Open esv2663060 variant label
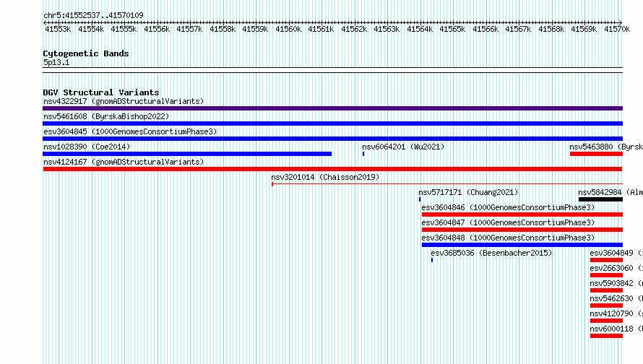This screenshot has height=364, width=643. [x=616, y=268]
